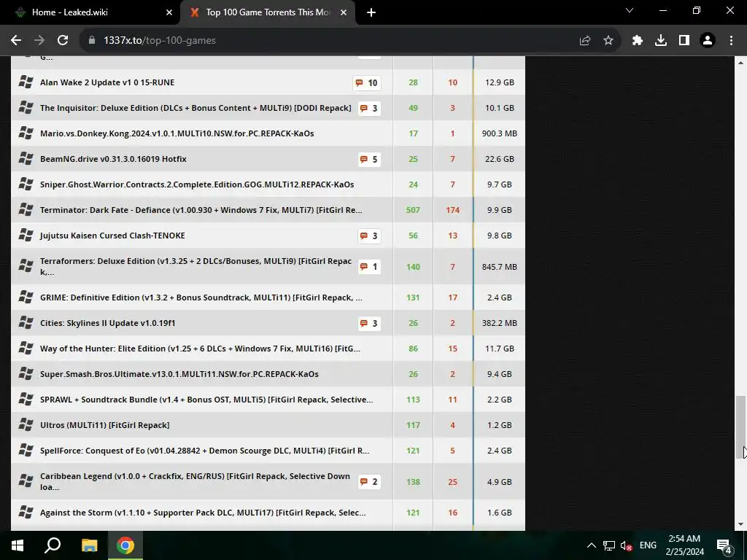Screen dimensions: 747x560
Task: Click Windows icon beside The Inquisitor Deluxe Edition
Action: pos(26,108)
